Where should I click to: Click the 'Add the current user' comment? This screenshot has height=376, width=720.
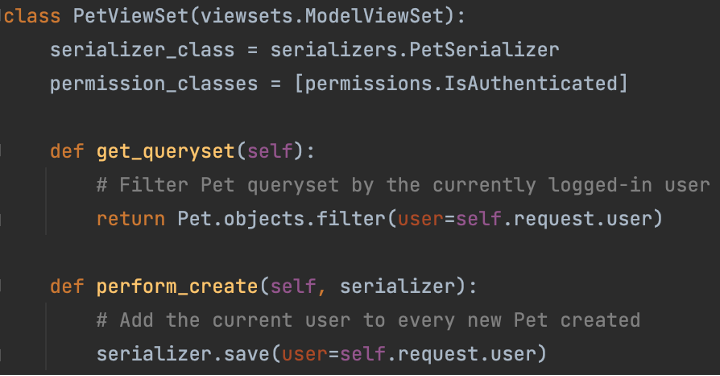[368, 320]
